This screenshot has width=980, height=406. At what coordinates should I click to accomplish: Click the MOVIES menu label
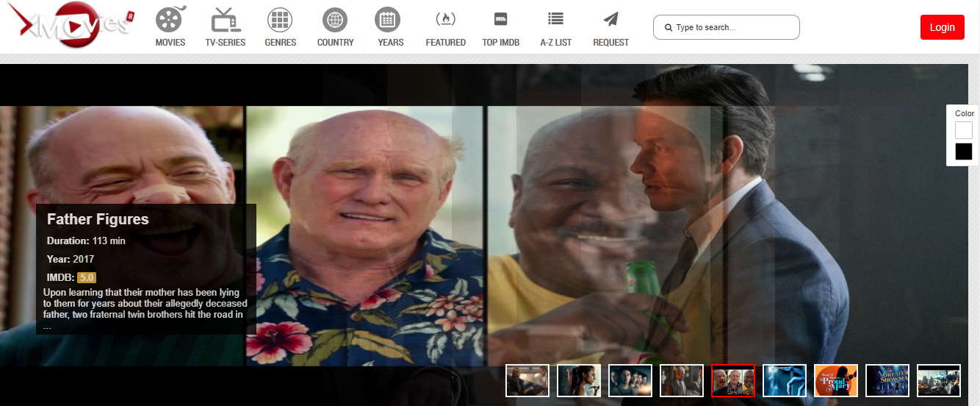170,43
